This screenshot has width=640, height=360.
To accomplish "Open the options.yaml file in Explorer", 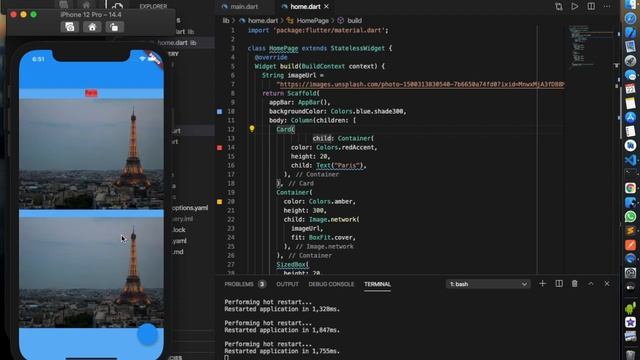I will 190,208.
